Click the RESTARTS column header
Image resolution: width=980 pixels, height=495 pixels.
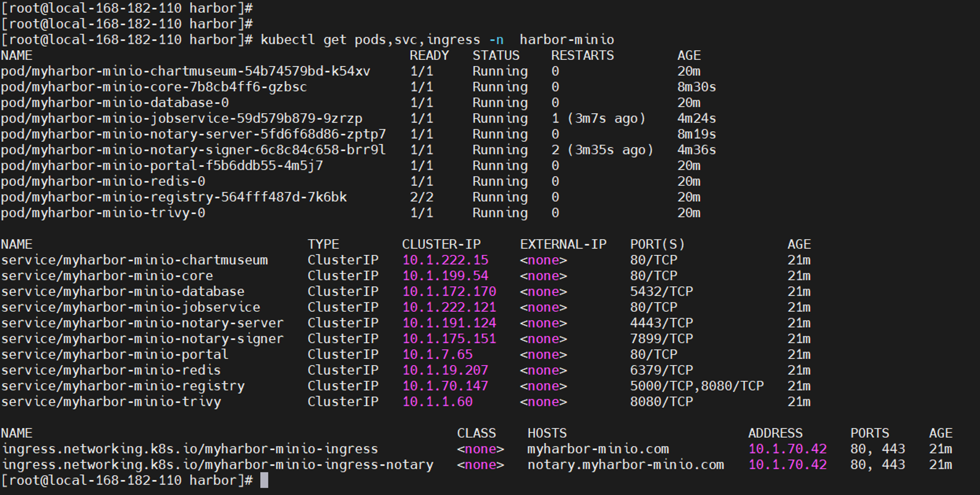pyautogui.click(x=583, y=55)
